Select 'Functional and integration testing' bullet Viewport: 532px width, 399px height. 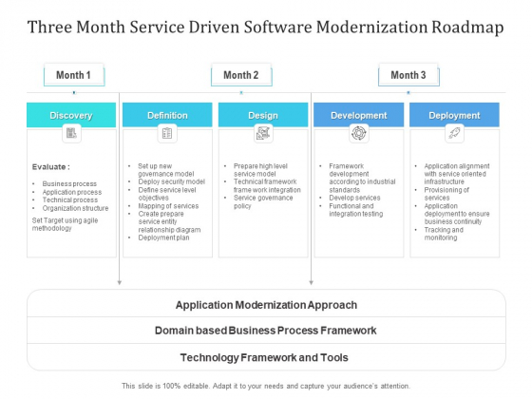click(x=356, y=210)
